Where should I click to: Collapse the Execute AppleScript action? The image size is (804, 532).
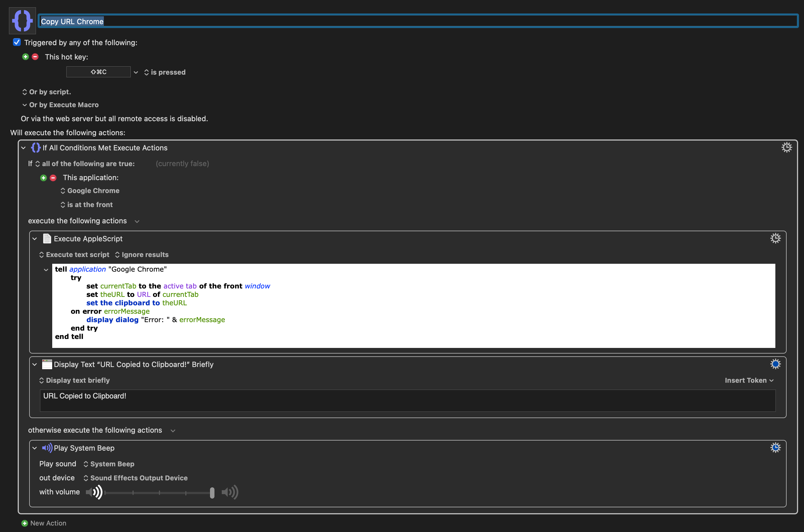35,239
